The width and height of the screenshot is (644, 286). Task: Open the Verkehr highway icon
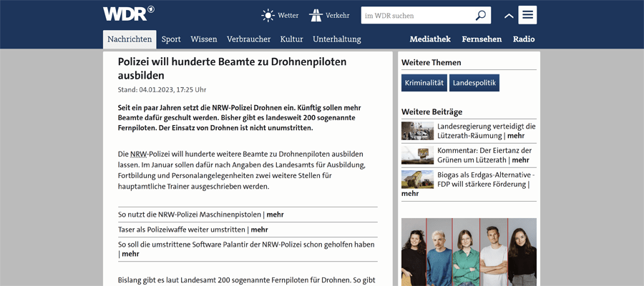(316, 16)
